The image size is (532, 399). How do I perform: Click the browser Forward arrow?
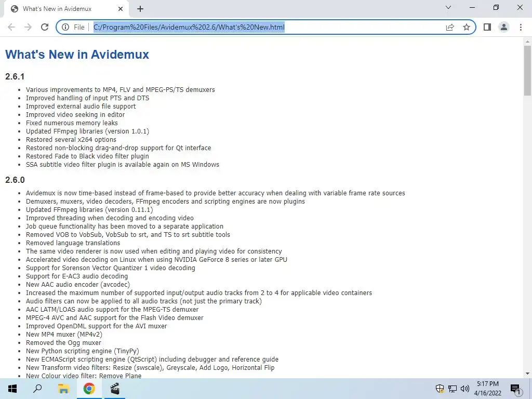pos(28,27)
